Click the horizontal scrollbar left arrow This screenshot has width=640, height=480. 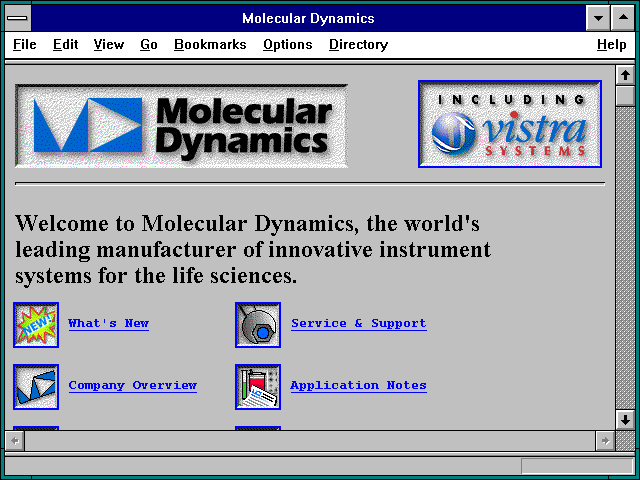(x=15, y=441)
